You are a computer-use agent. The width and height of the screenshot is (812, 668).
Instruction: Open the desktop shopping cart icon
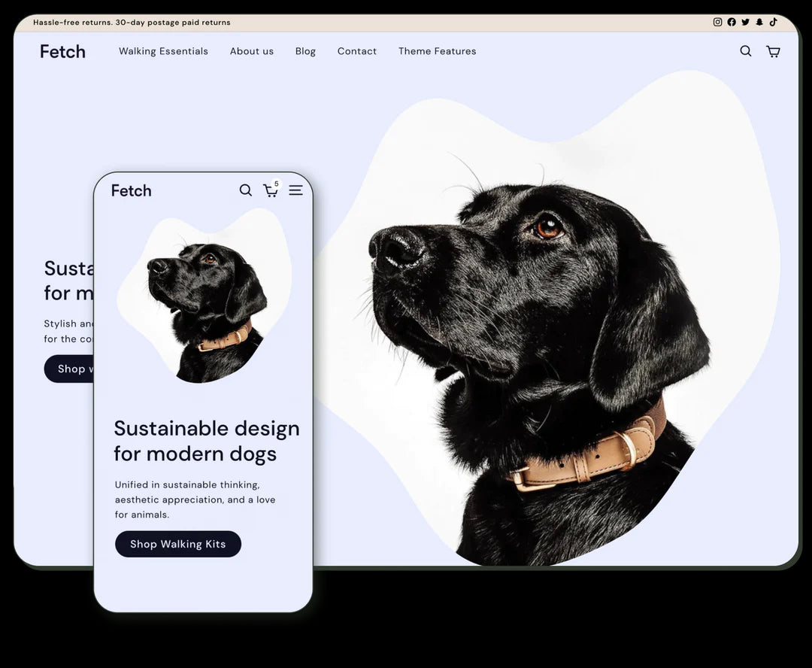tap(773, 50)
